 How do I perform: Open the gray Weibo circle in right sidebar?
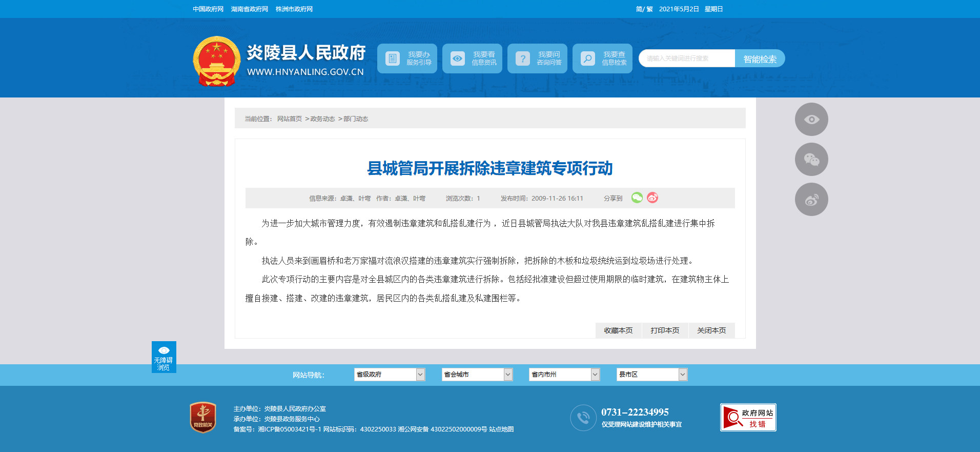pyautogui.click(x=811, y=200)
